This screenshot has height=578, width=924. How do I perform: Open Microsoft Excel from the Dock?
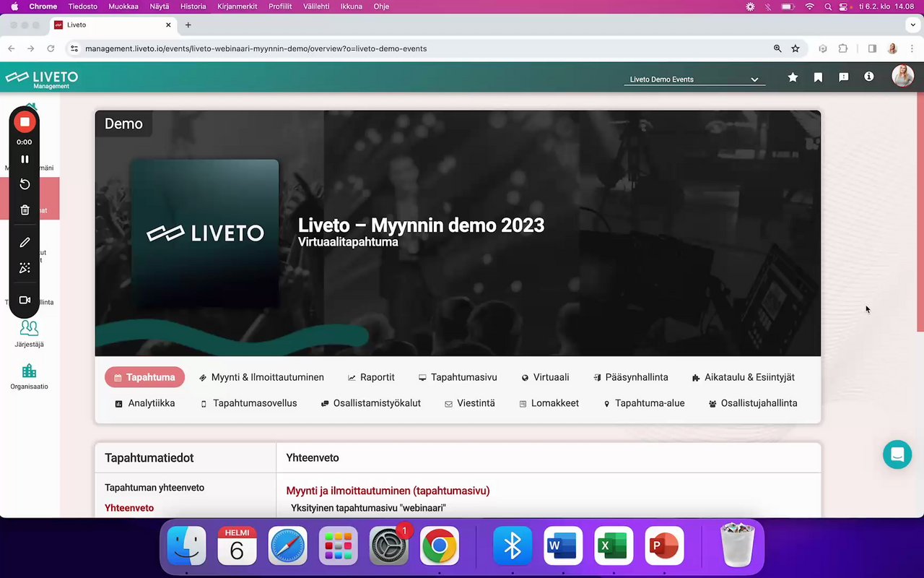614,545
